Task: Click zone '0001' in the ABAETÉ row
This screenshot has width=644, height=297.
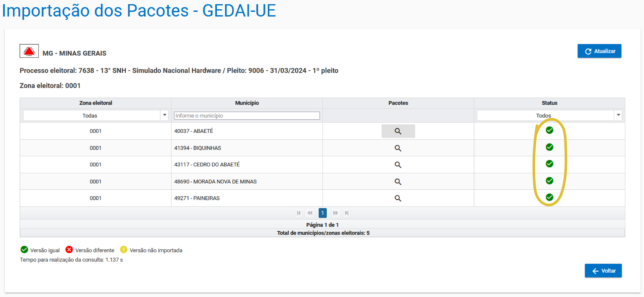Action: (x=96, y=131)
